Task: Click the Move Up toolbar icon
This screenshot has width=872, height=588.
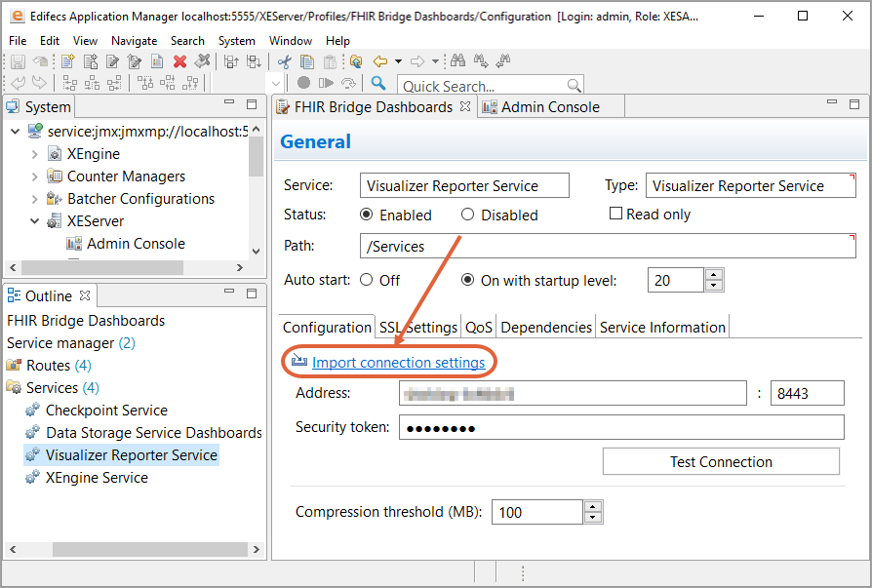Action: pyautogui.click(x=231, y=61)
